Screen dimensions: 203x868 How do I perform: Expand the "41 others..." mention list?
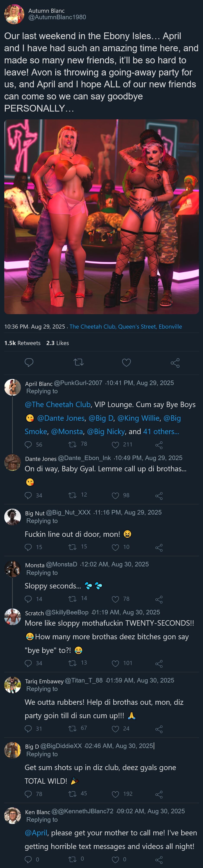click(x=161, y=432)
